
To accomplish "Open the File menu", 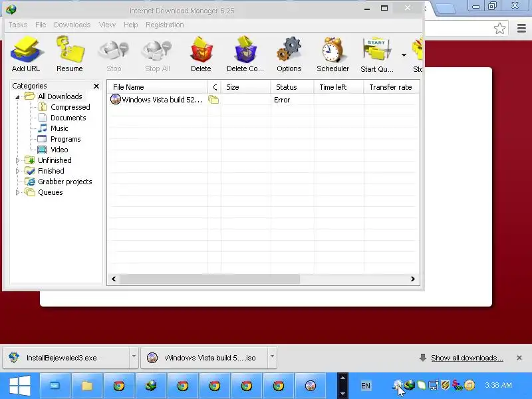I will click(41, 25).
